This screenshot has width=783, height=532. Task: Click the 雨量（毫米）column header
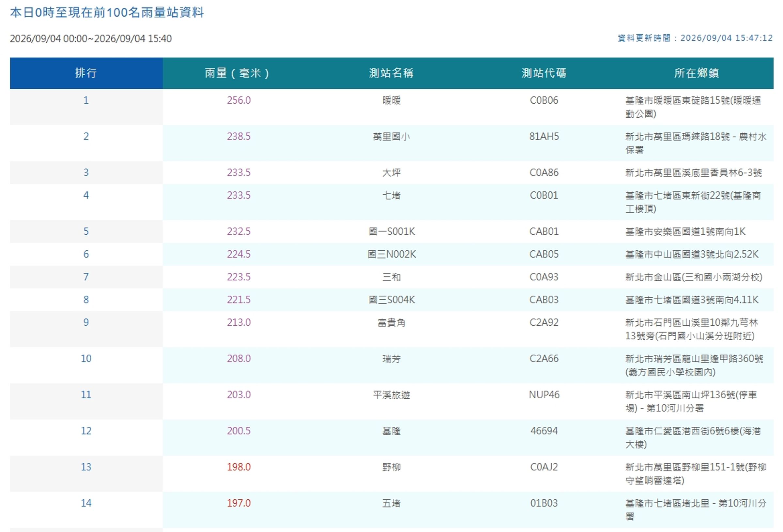point(238,73)
